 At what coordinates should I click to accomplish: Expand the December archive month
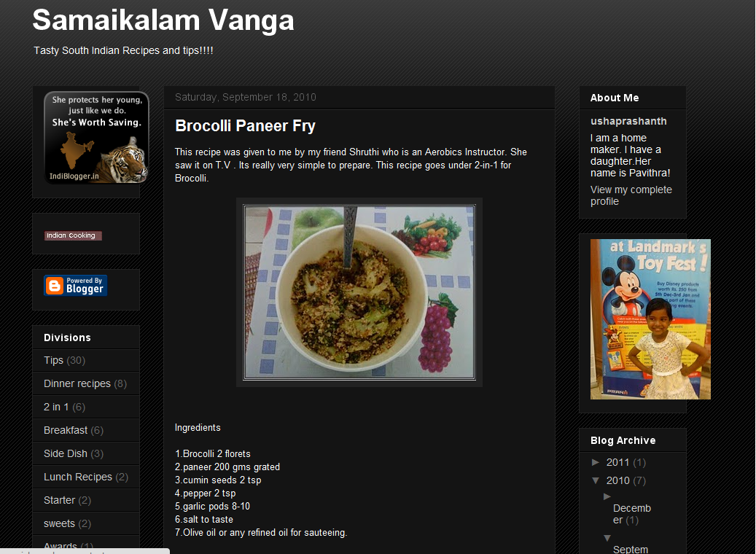pos(607,496)
